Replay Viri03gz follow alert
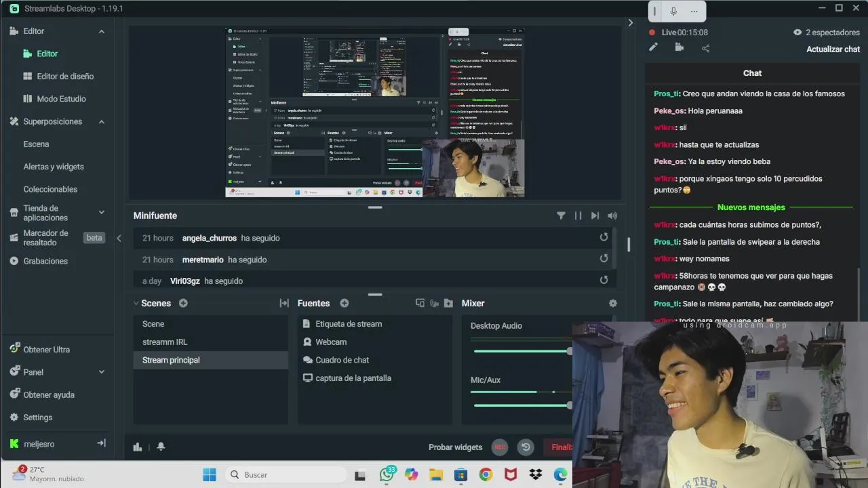Image resolution: width=868 pixels, height=488 pixels. [604, 280]
